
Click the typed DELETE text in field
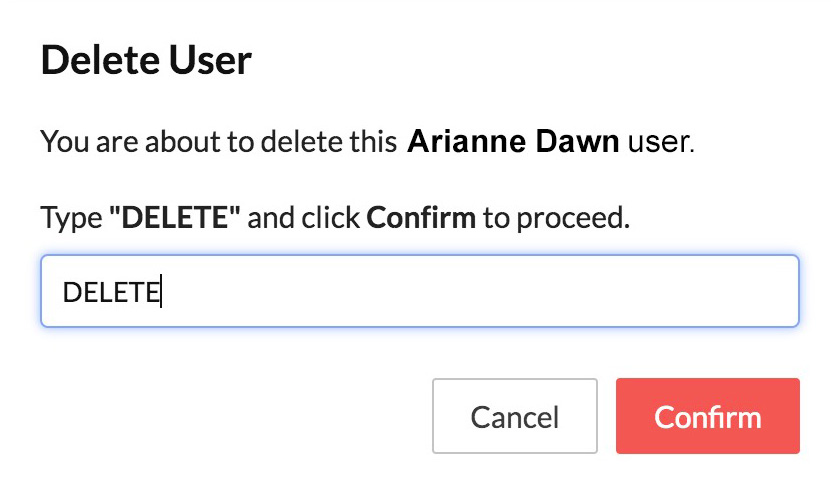111,292
